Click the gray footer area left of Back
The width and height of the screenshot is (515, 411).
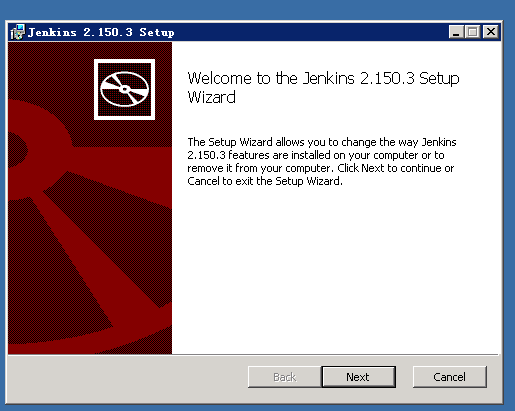click(x=127, y=378)
